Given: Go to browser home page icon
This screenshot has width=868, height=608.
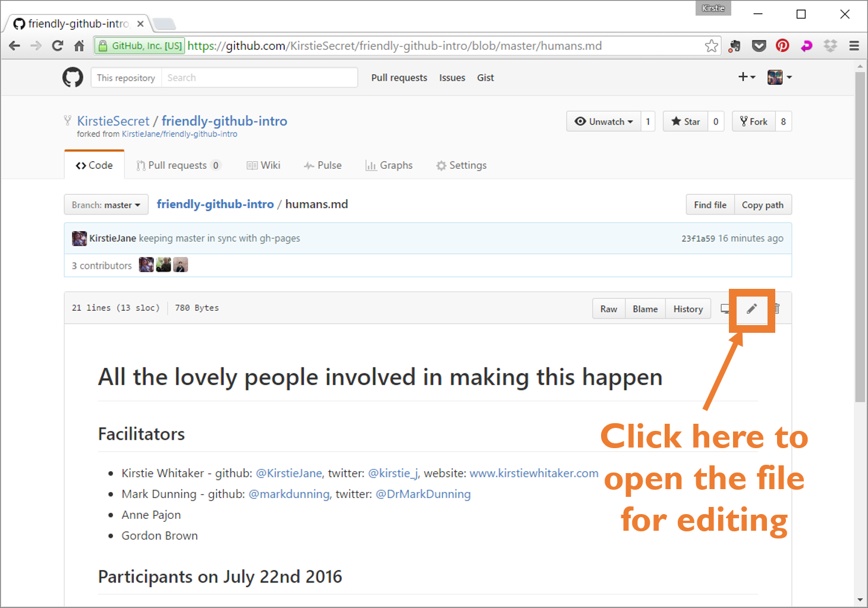Looking at the screenshot, I should click(x=79, y=46).
